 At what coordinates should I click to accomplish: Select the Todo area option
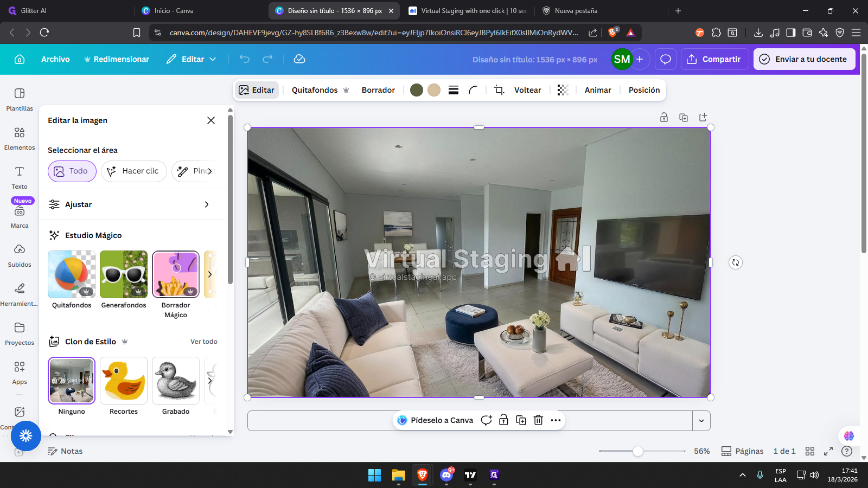coord(72,171)
